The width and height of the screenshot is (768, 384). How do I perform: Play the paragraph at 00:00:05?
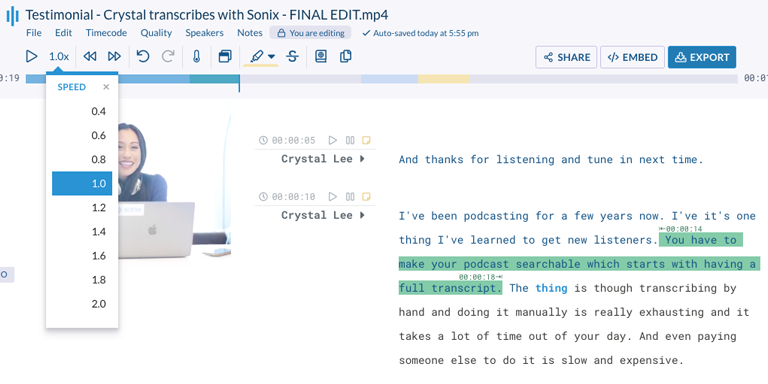(x=333, y=141)
